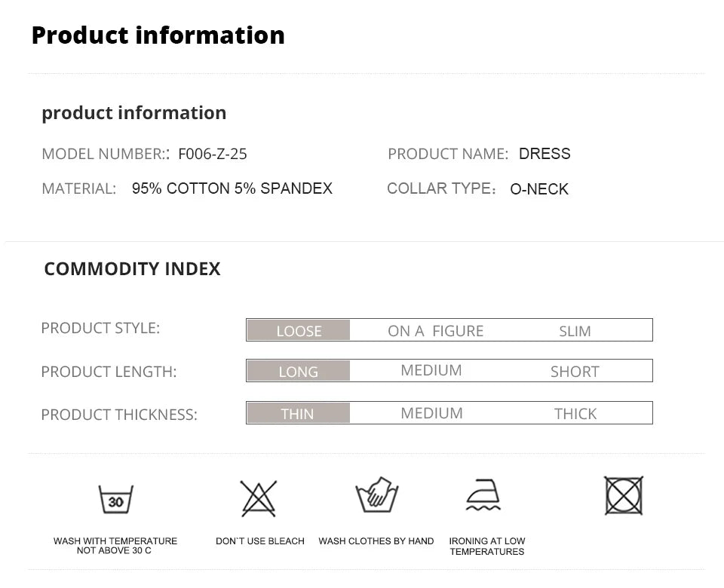Screen dimensions: 724x588
Task: Click the DRESS product name value
Action: 545,154
